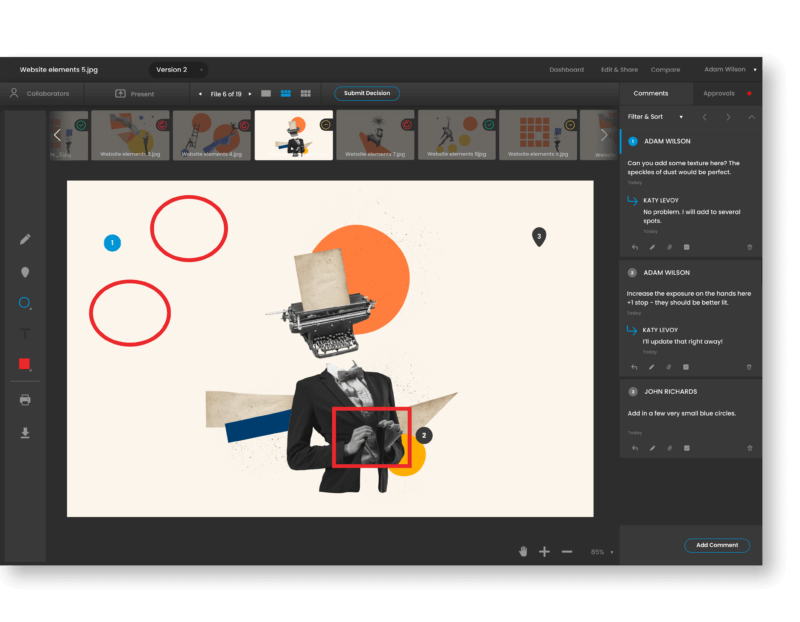Select the circle annotation tool
The height and width of the screenshot is (622, 800).
click(x=25, y=303)
